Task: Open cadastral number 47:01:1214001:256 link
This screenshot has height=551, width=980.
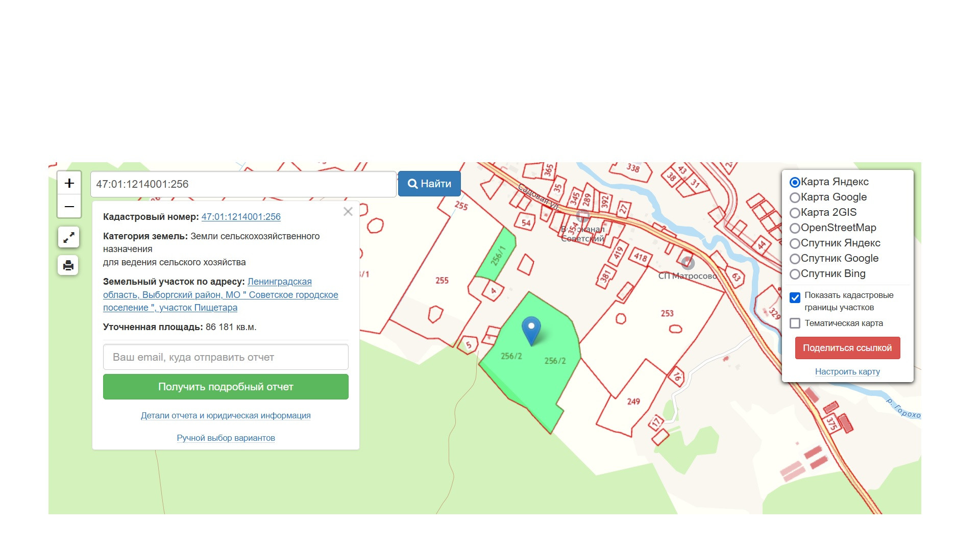Action: (241, 217)
